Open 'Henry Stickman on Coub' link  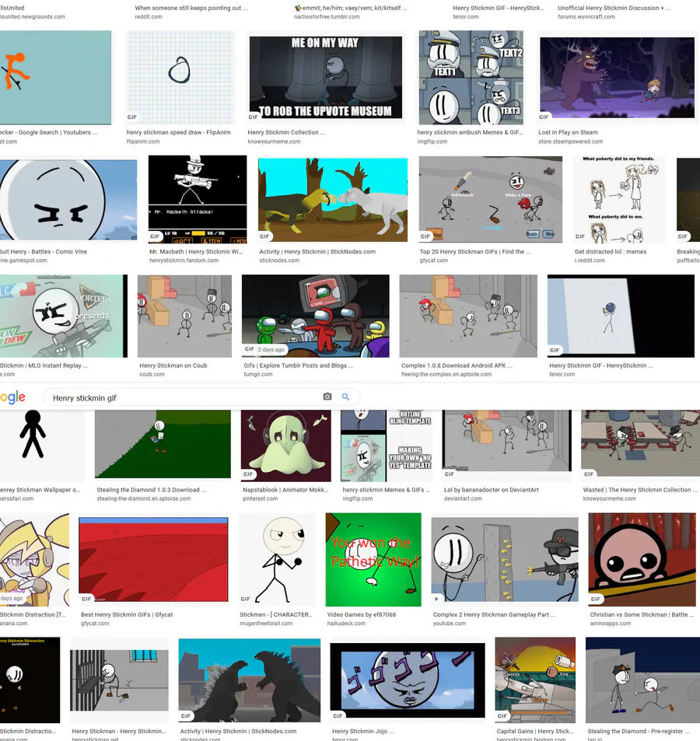(173, 365)
